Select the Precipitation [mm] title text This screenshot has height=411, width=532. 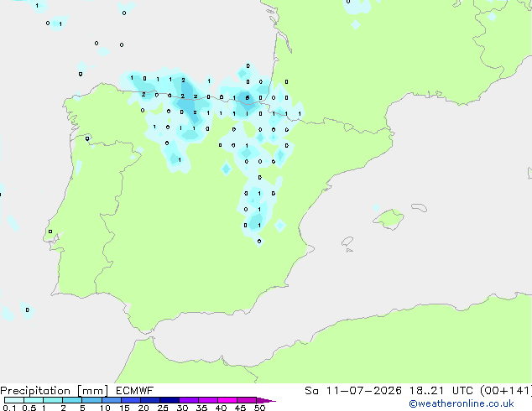click(55, 391)
